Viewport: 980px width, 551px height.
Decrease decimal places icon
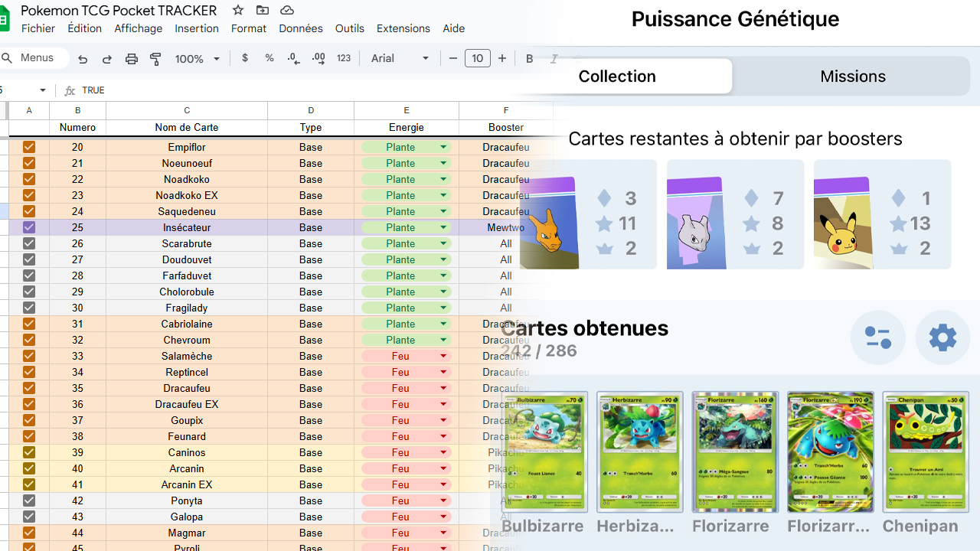click(x=294, y=58)
